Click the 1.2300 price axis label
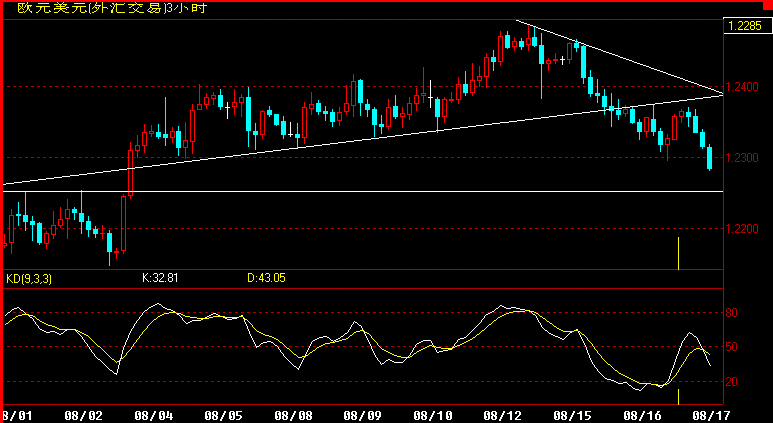The height and width of the screenshot is (423, 773). pyautogui.click(x=743, y=158)
